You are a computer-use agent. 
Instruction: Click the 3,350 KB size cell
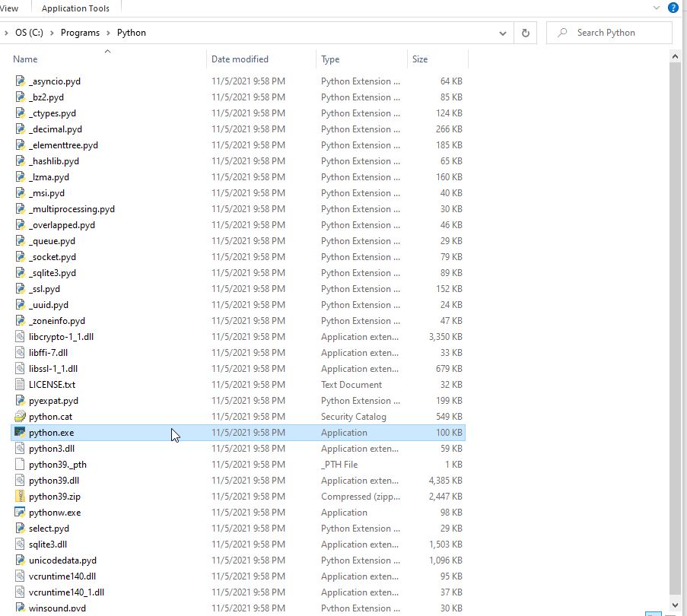tap(445, 337)
